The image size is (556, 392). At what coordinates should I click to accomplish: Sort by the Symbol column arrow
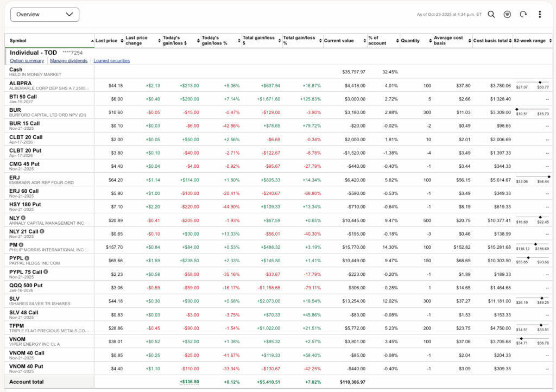(x=92, y=41)
